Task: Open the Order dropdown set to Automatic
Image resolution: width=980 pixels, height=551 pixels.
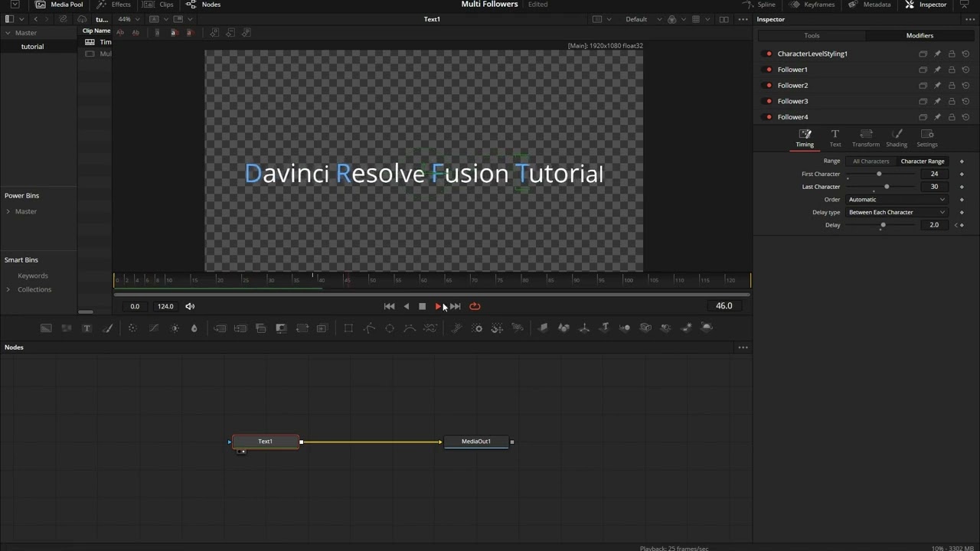Action: point(897,200)
